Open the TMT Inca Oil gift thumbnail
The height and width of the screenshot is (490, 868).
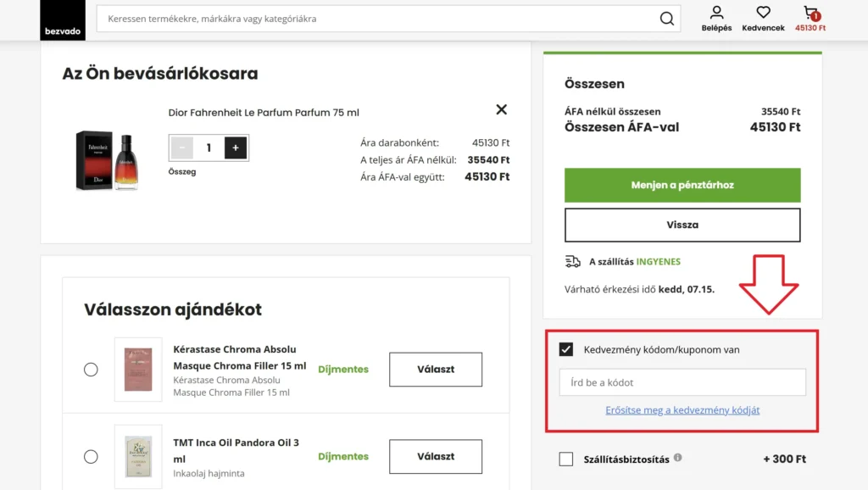(138, 457)
